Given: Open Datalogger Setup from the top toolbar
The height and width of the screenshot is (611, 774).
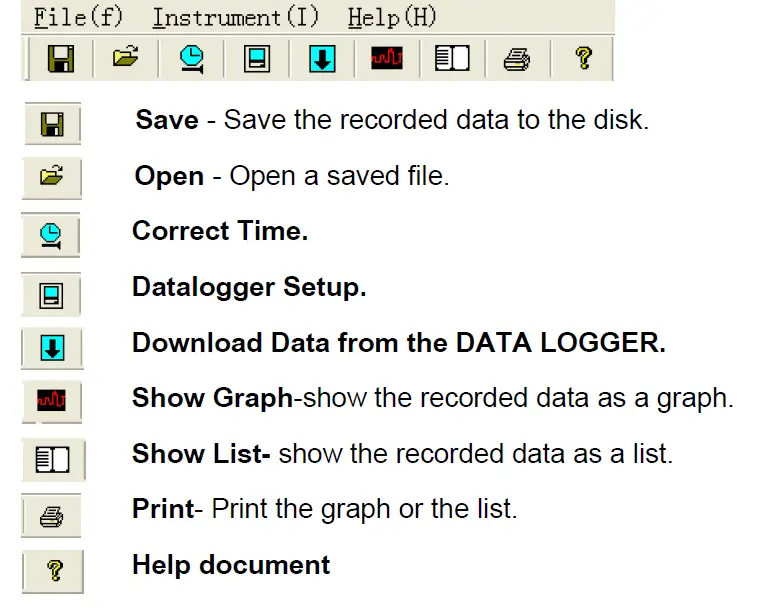Looking at the screenshot, I should [256, 59].
